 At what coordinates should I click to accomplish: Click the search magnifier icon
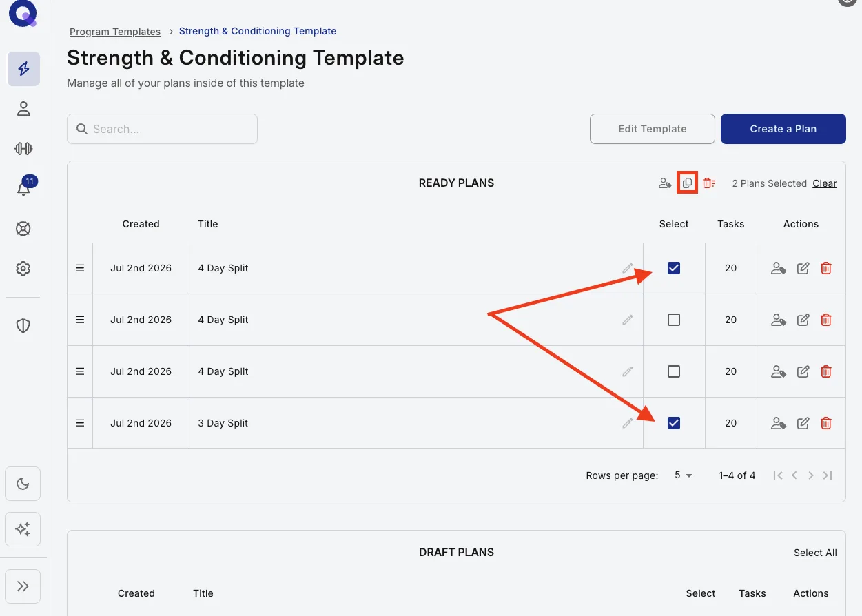82,129
